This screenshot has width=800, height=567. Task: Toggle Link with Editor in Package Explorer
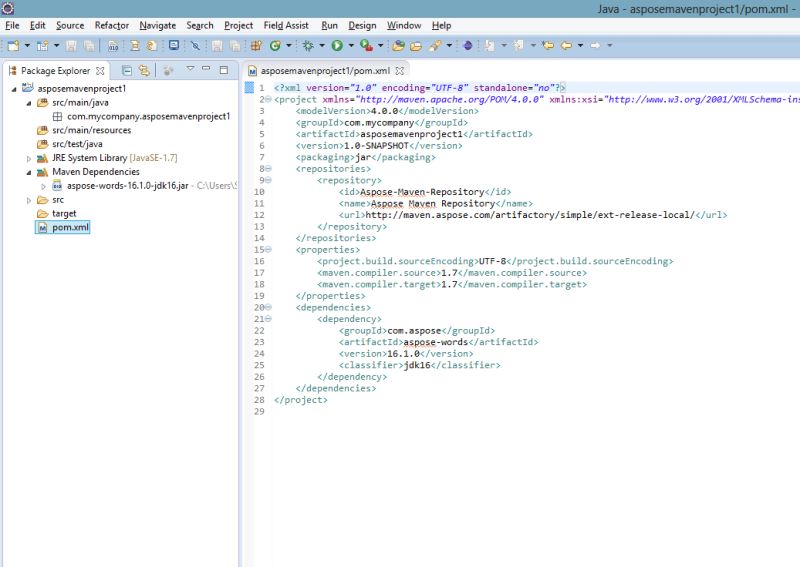pos(144,70)
